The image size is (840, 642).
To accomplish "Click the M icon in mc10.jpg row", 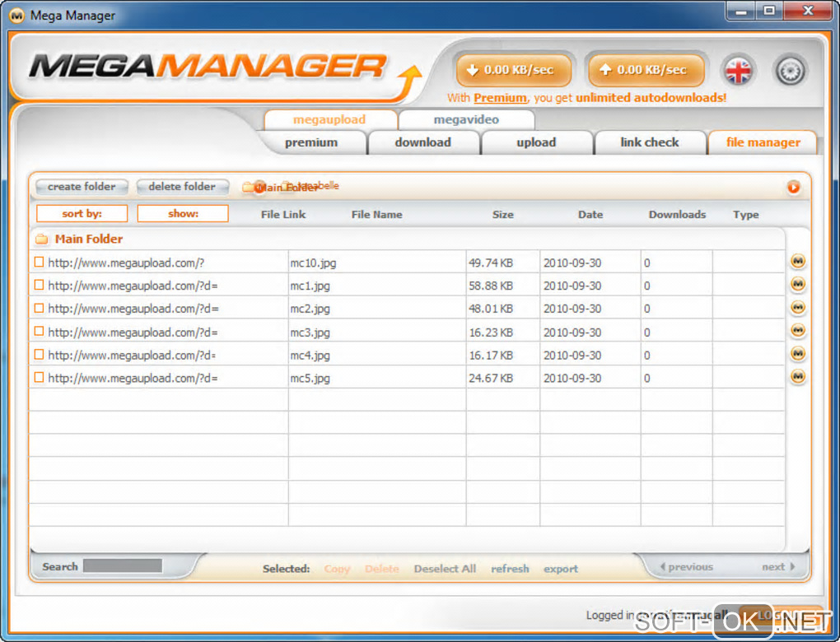I will (798, 261).
